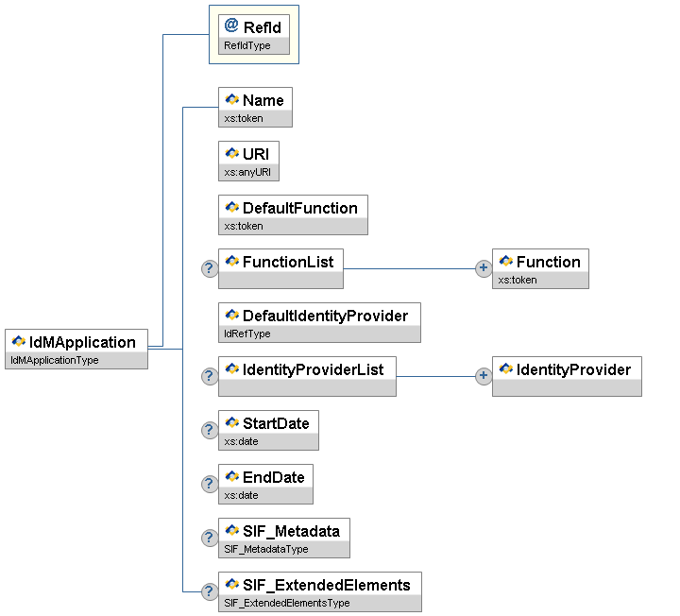This screenshot has width=680, height=616.
Task: Click the question mark icon beside SIF_Metadata
Action: (x=210, y=538)
